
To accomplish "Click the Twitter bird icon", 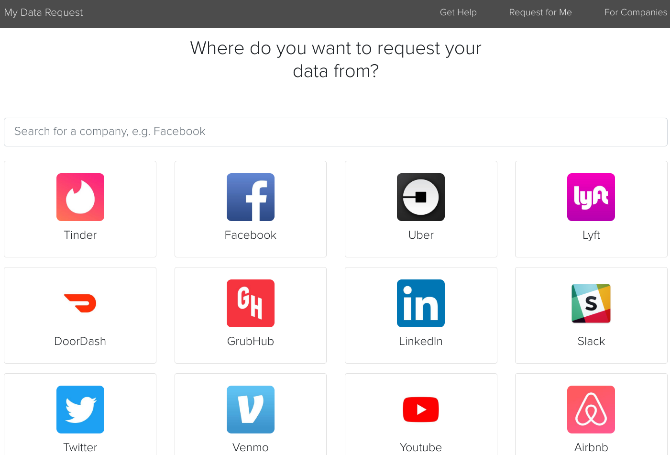I will click(80, 410).
